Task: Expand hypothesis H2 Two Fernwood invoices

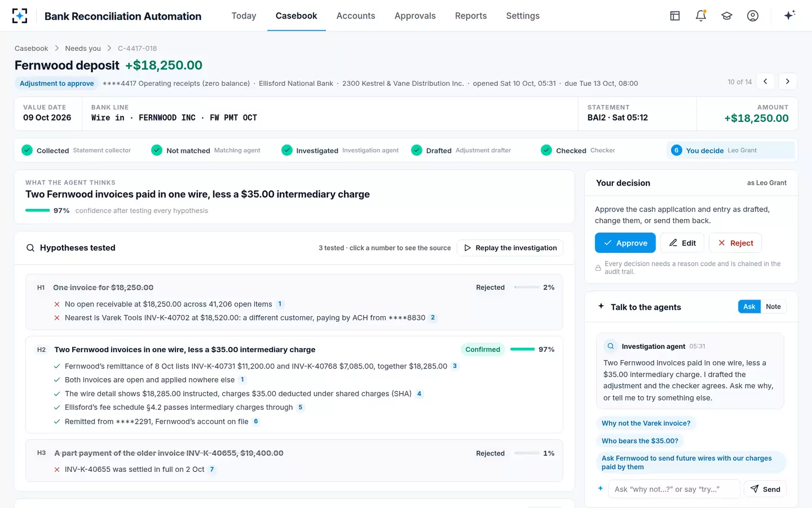Action: pos(294,349)
